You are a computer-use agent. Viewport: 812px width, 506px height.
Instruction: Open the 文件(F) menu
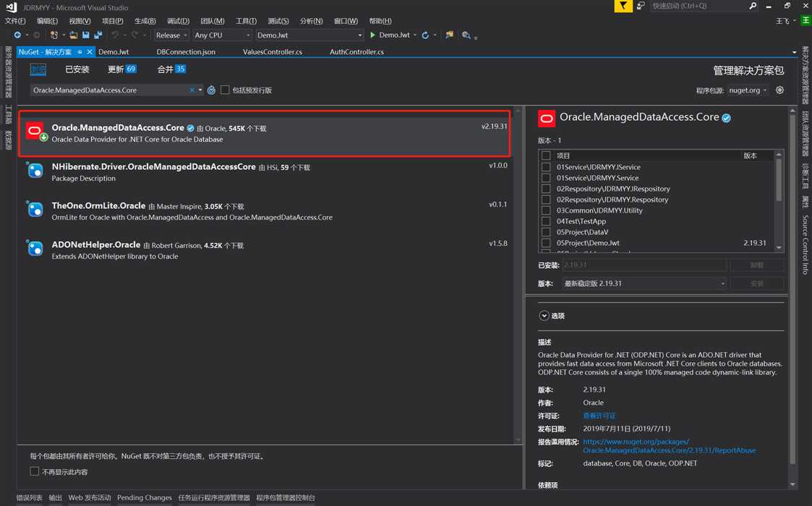(15, 21)
